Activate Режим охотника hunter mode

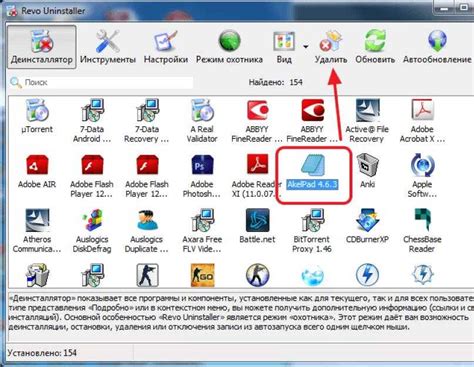(x=229, y=47)
